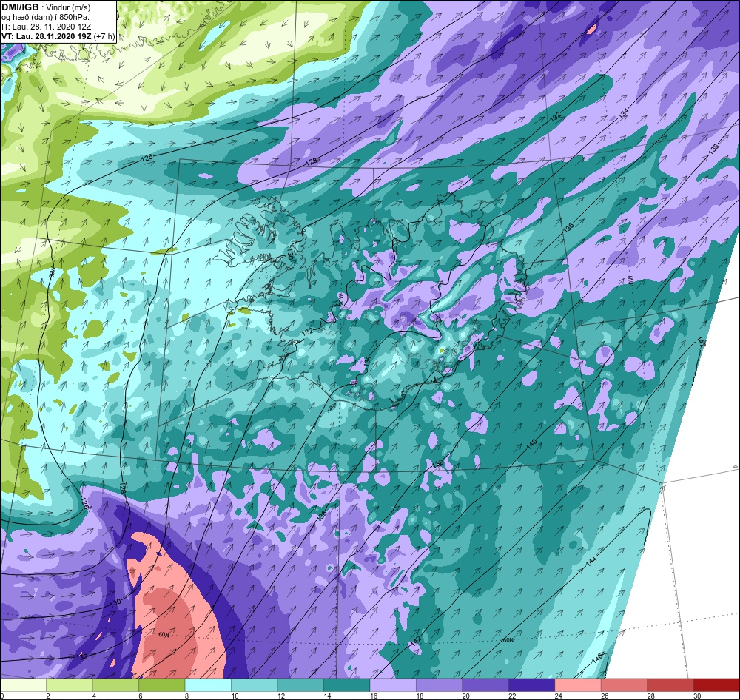Select the medium green 4–6 m/s legend swatch
This screenshot has width=740, height=700.
pos(115,685)
